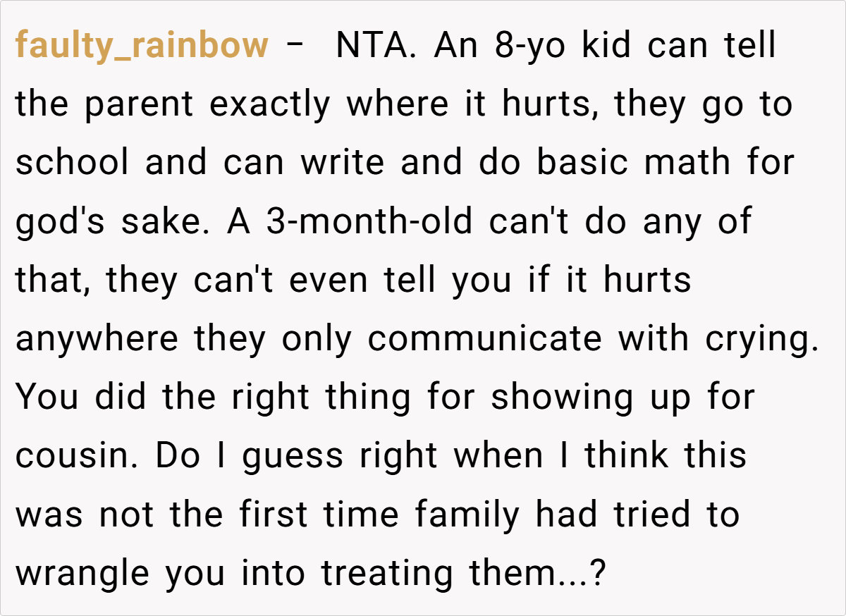Click the word "exactly" in the comment
Viewport: 846px width, 616px height.
tap(269, 105)
